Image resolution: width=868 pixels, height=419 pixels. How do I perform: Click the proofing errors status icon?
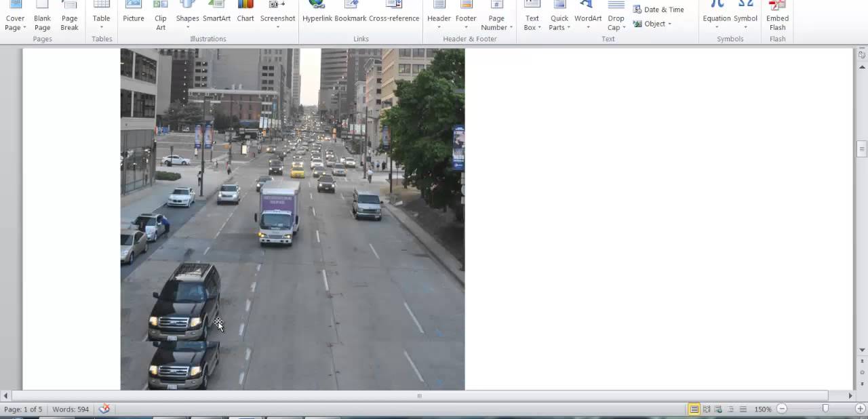[x=104, y=409]
